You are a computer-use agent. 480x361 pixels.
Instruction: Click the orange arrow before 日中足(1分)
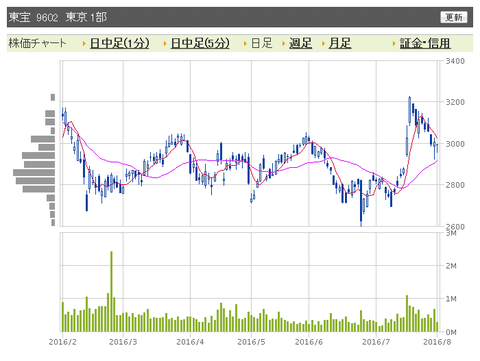point(84,44)
